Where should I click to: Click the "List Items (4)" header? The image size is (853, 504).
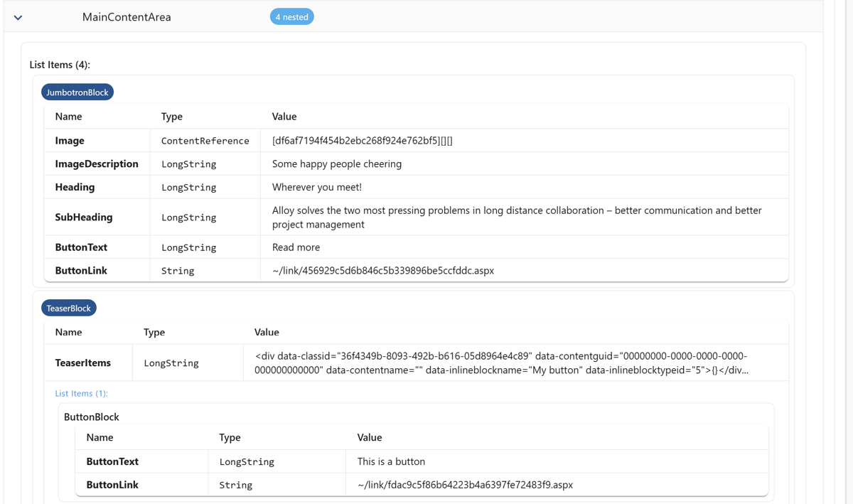(60, 64)
